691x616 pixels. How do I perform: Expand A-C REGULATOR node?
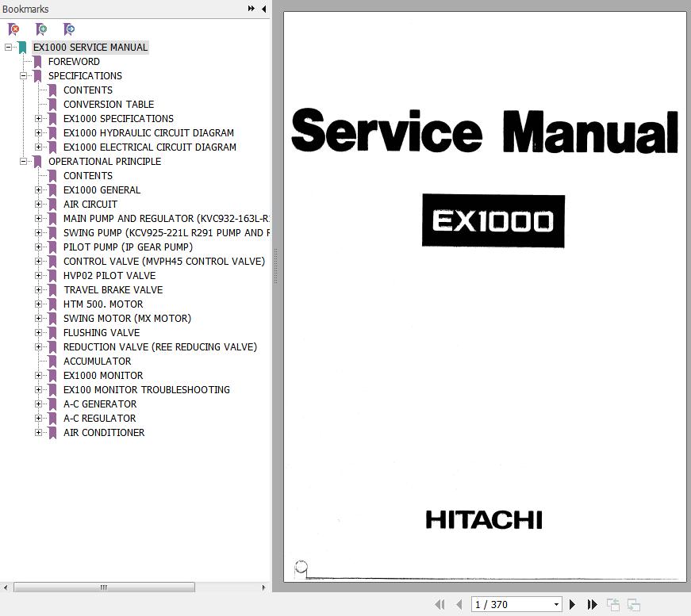pos(38,418)
